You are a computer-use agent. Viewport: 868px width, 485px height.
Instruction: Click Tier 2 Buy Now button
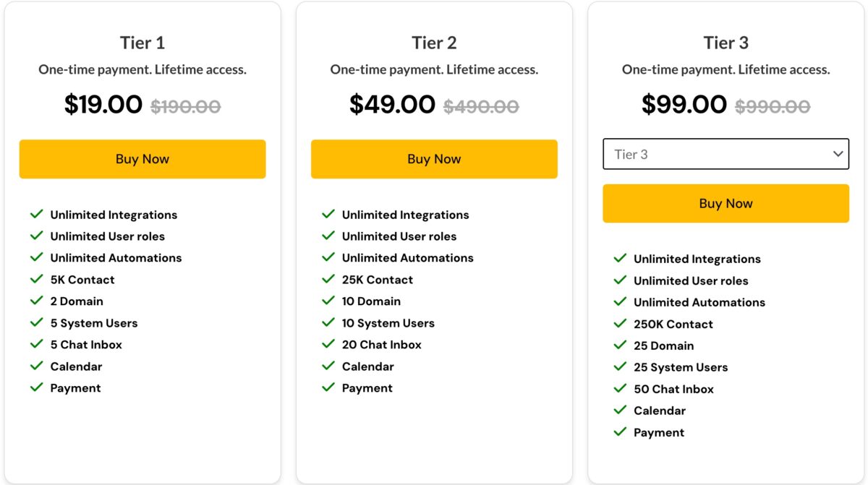[x=434, y=159]
